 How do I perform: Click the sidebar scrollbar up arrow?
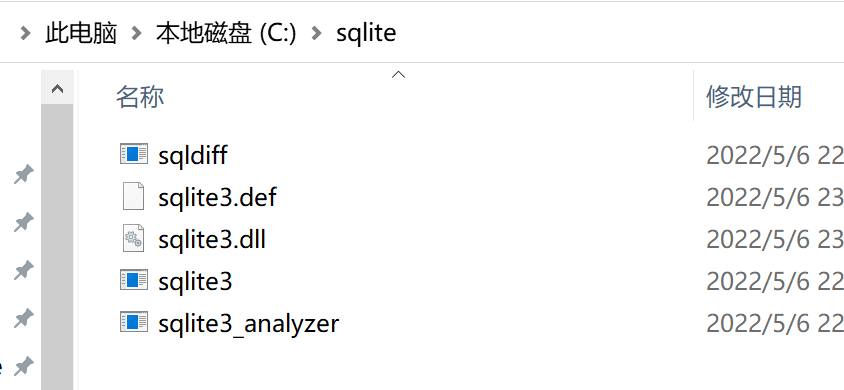[x=57, y=88]
